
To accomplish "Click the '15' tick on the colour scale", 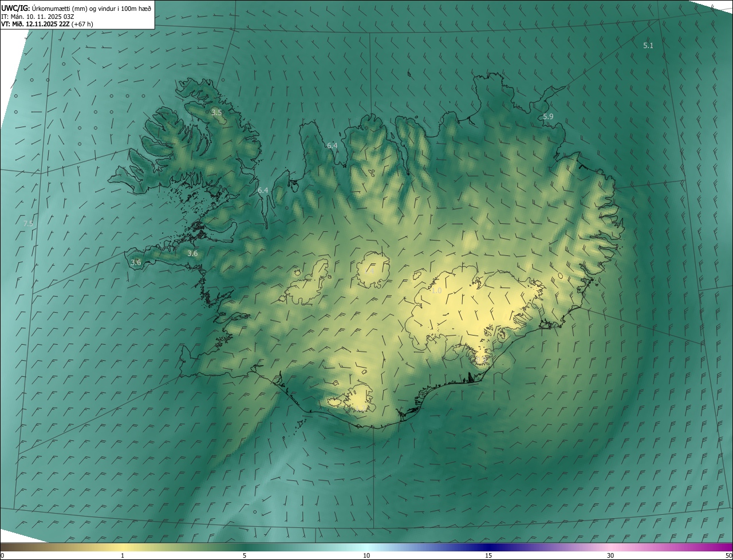I will tap(488, 555).
